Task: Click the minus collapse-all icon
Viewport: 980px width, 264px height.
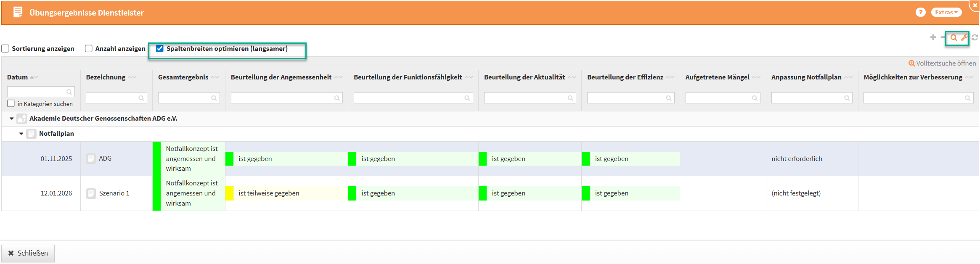Action: [943, 37]
